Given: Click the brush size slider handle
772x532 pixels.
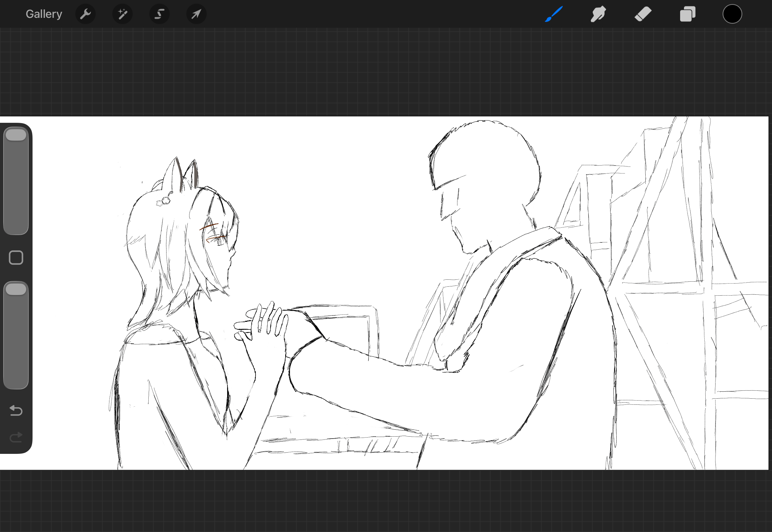Looking at the screenshot, I should [16, 135].
